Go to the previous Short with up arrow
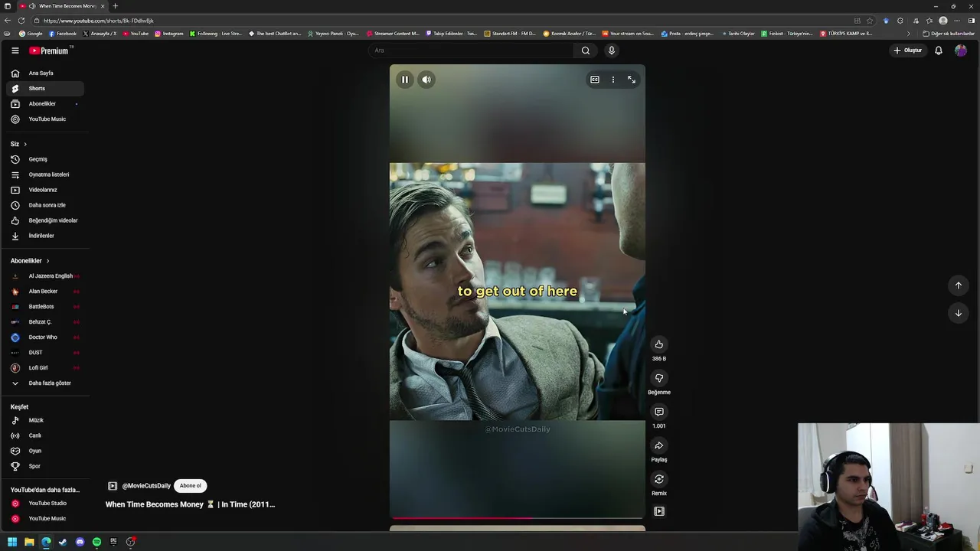 coord(958,285)
